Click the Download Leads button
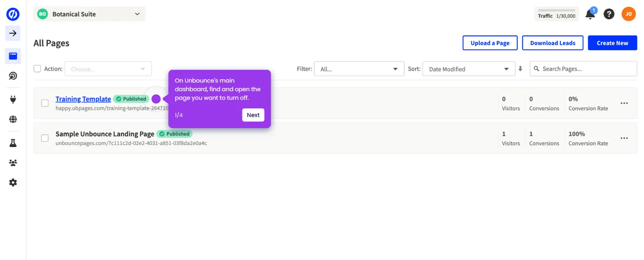Screen dimensions: 644x260 (x=553, y=43)
